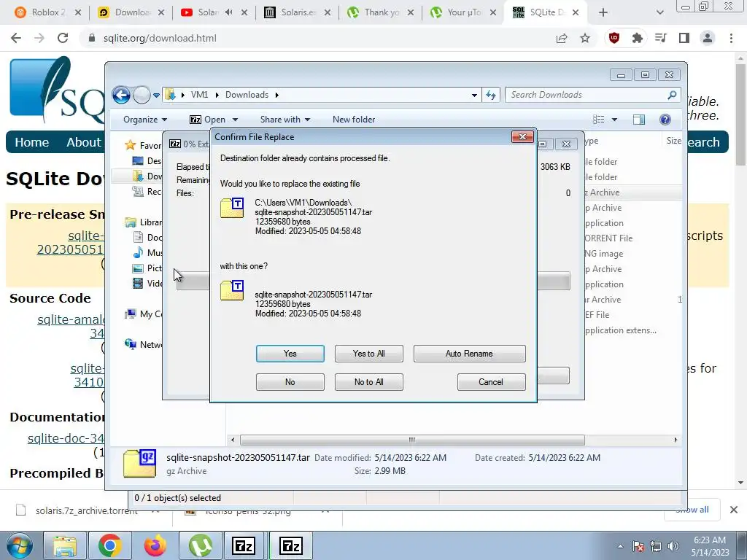Click the volume icon in system tray
The width and height of the screenshot is (747, 560).
tap(673, 546)
